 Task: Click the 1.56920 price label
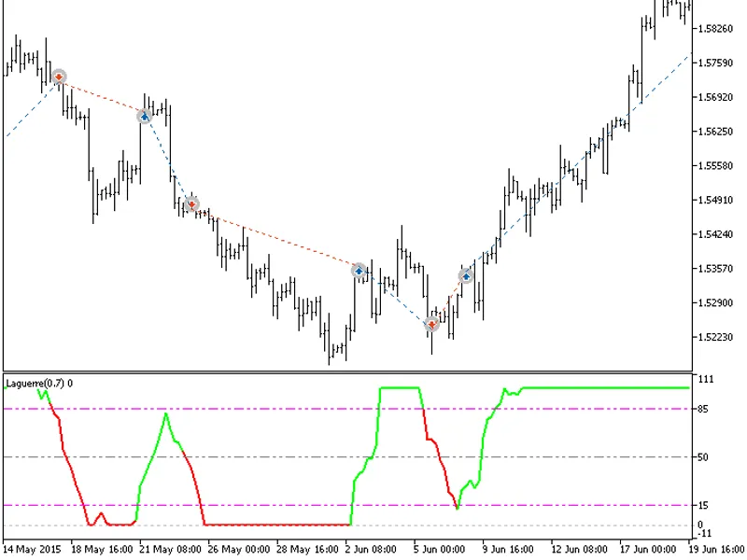coord(715,97)
